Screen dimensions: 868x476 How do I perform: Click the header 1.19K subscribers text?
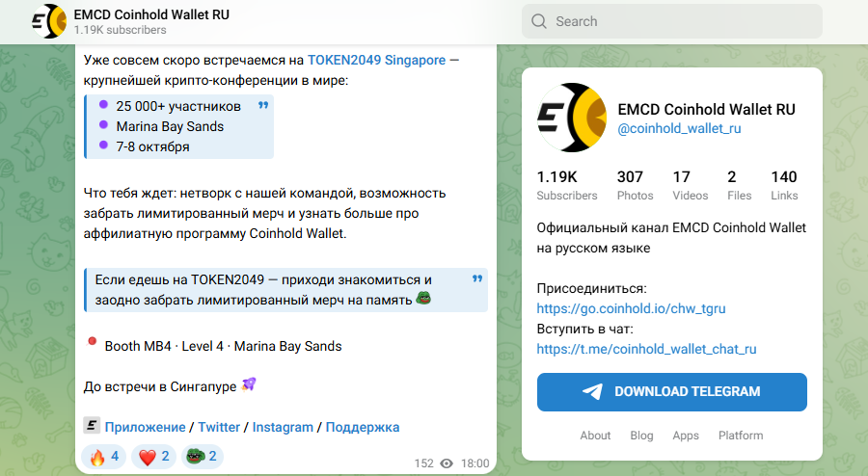(x=121, y=30)
